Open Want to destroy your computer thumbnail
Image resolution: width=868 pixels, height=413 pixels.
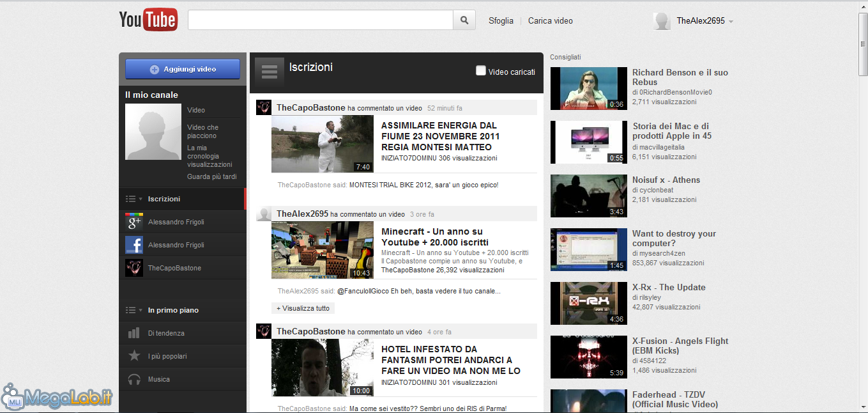[589, 250]
